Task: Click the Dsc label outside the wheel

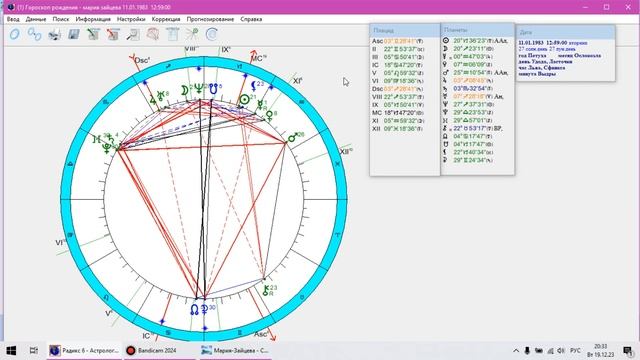Action: [142, 60]
